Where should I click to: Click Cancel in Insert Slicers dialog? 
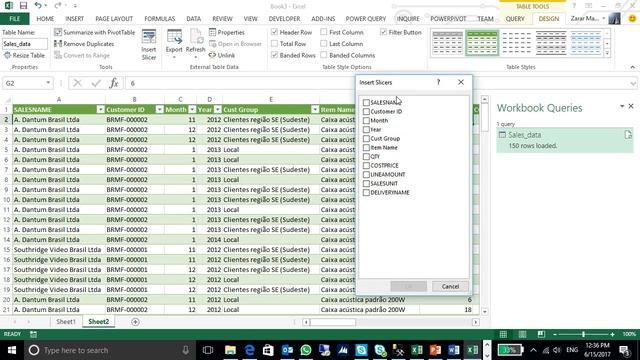(x=450, y=287)
